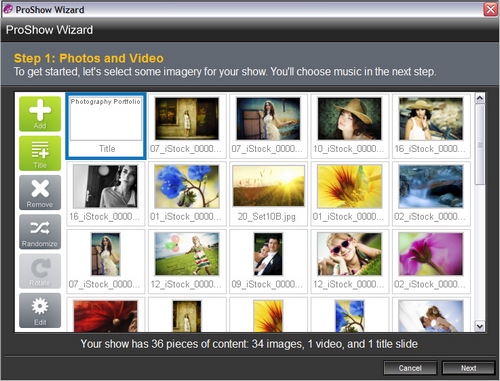Select the yellow flower thumbnail in second row

tap(350, 187)
